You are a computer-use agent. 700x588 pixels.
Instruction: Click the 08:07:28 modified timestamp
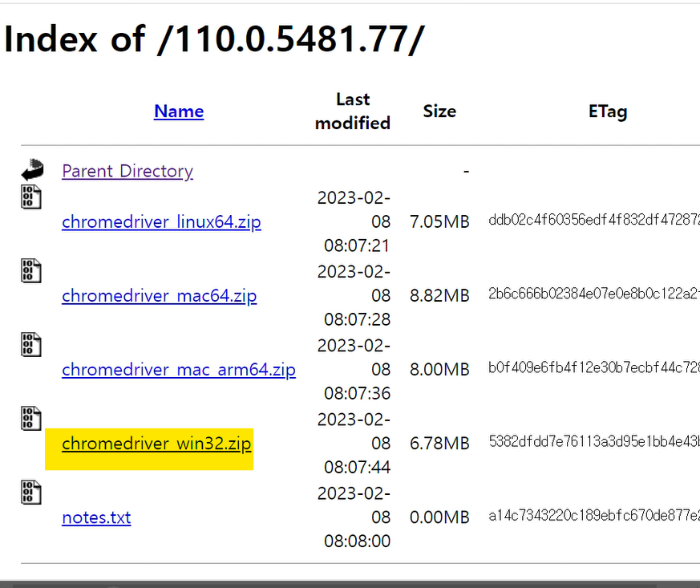pyautogui.click(x=357, y=319)
